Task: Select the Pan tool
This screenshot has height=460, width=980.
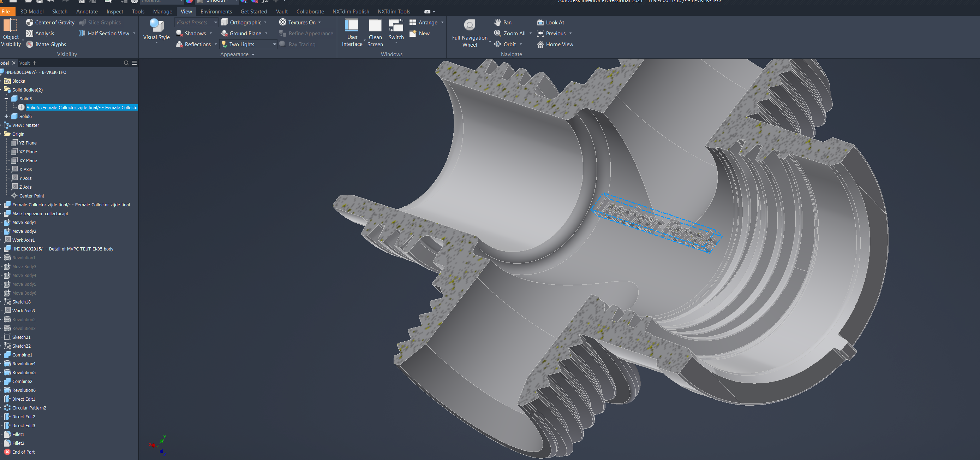Action: [502, 22]
